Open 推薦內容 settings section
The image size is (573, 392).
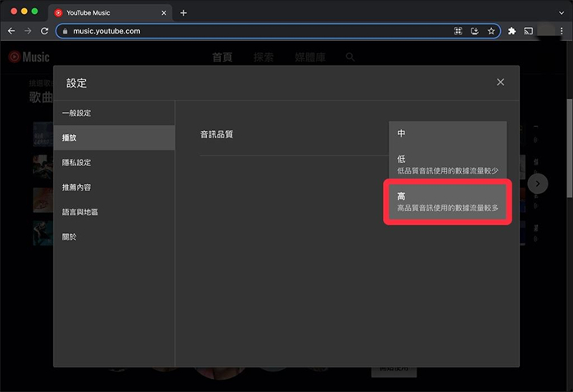click(77, 187)
